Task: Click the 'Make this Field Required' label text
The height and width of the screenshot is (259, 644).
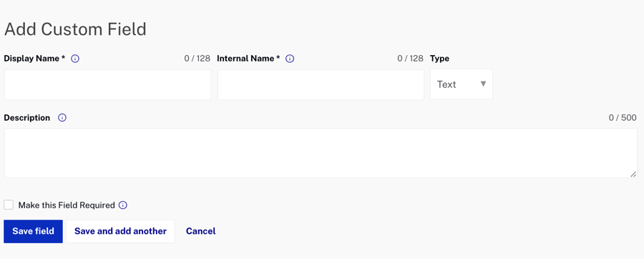Action: click(x=67, y=205)
